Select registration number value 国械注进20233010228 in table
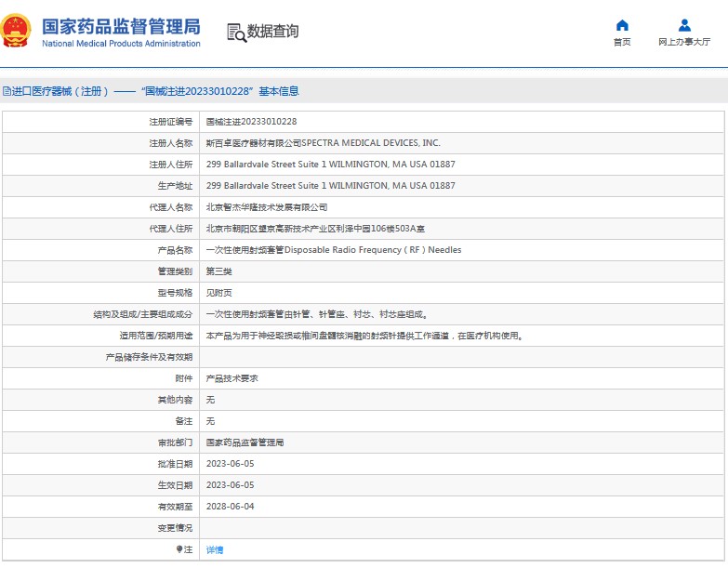 point(251,122)
